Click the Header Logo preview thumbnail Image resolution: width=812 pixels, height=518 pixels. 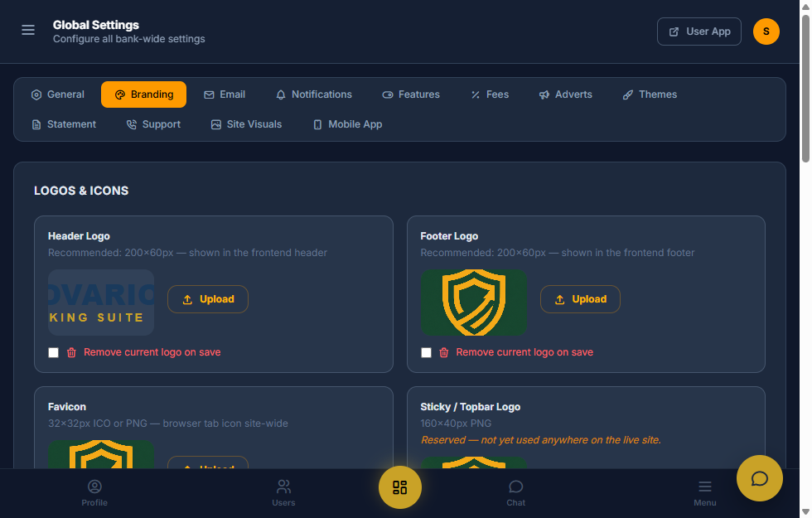(x=101, y=303)
